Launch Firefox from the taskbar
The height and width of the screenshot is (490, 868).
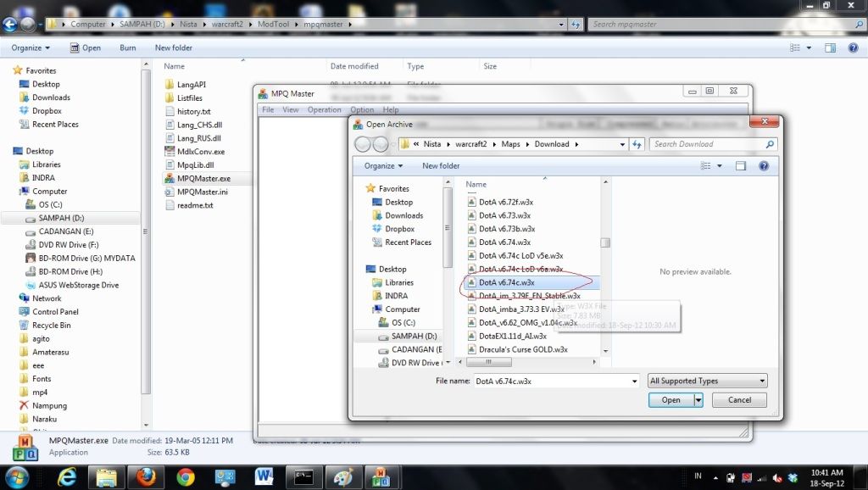[146, 476]
